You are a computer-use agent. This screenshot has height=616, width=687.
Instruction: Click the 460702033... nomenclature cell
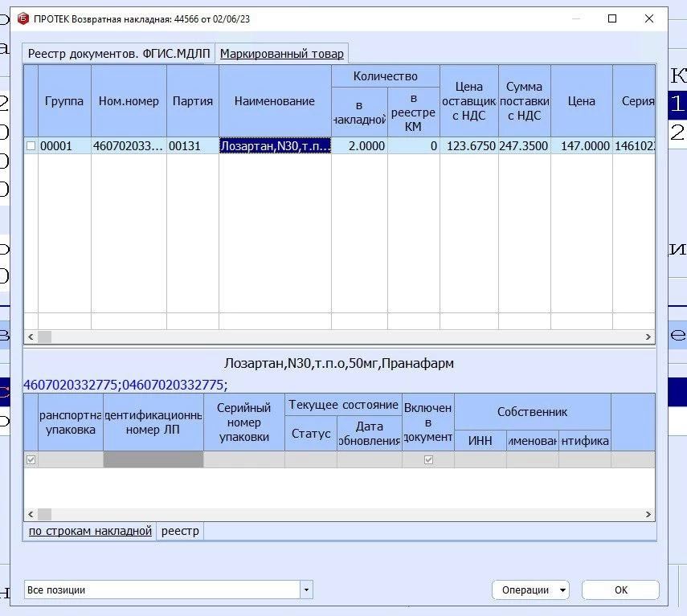(129, 146)
